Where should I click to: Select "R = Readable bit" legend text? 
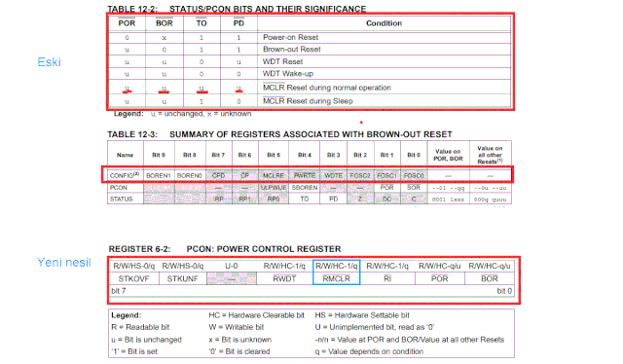[x=140, y=327]
